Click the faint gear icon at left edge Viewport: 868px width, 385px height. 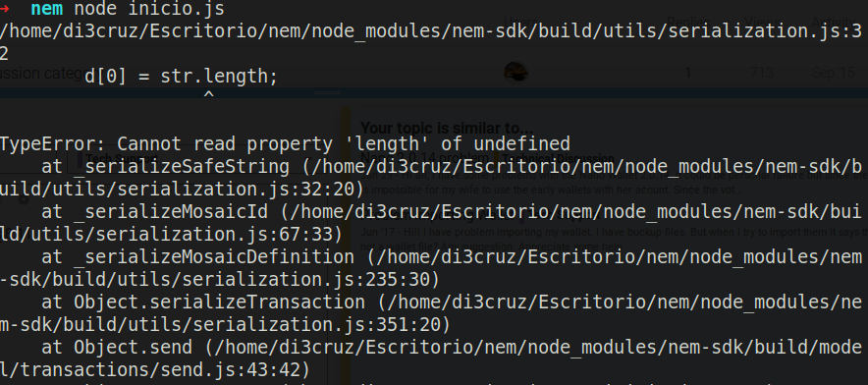(x=24, y=198)
